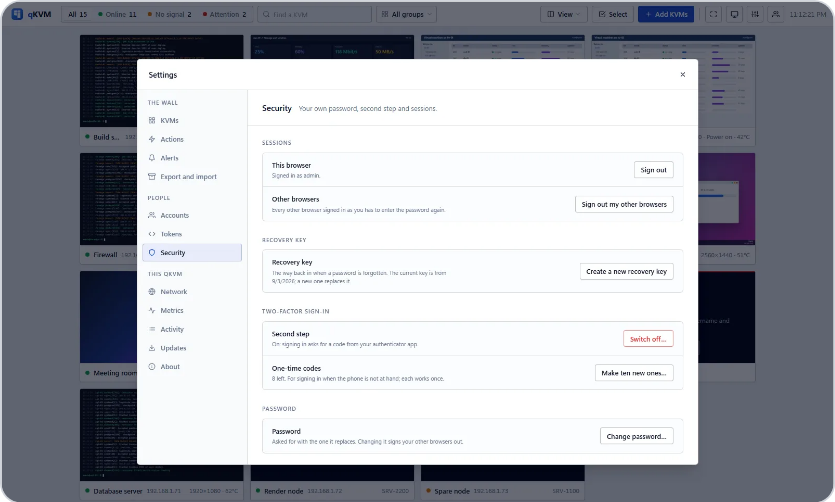Click the Security shield icon
The image size is (835, 502).
(x=152, y=253)
